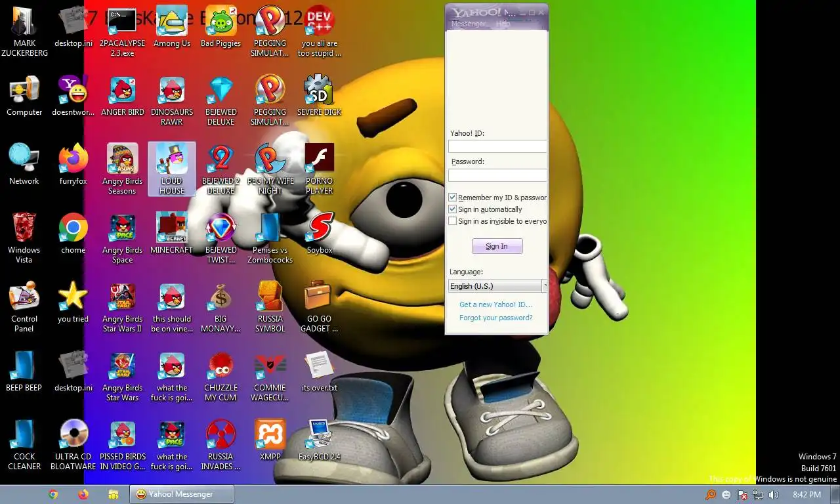
Task: Open the folder icon on the taskbar
Action: click(x=114, y=494)
